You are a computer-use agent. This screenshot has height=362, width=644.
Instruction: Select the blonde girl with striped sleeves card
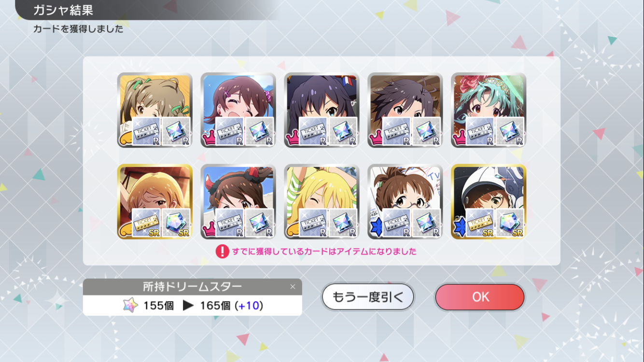(322, 202)
